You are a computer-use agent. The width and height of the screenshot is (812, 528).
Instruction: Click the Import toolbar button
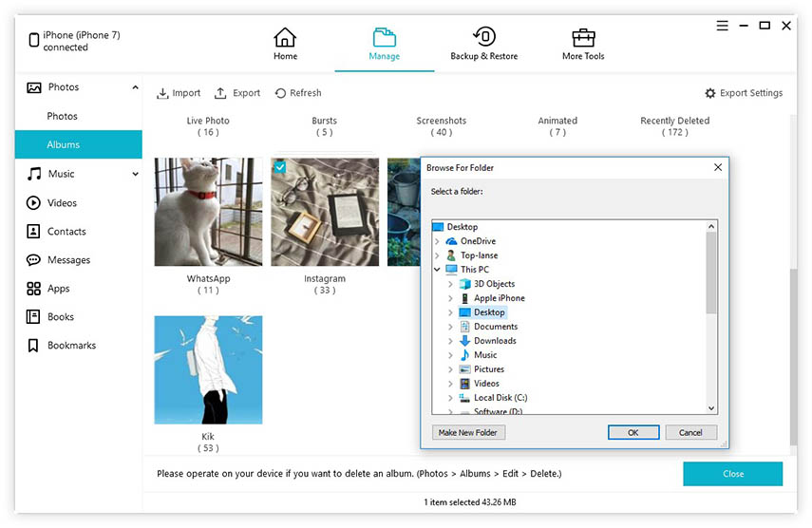pos(179,93)
